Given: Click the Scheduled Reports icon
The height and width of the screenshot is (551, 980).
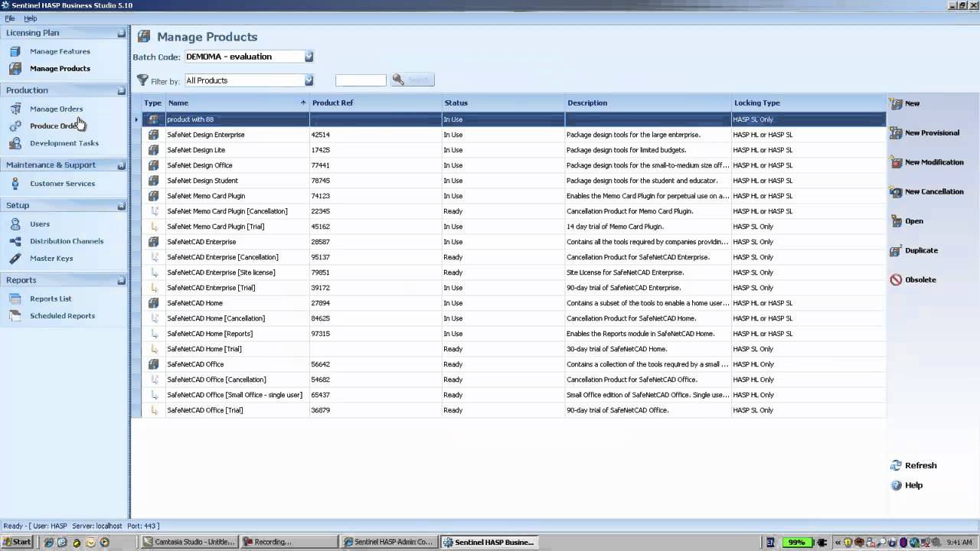Looking at the screenshot, I should [15, 315].
